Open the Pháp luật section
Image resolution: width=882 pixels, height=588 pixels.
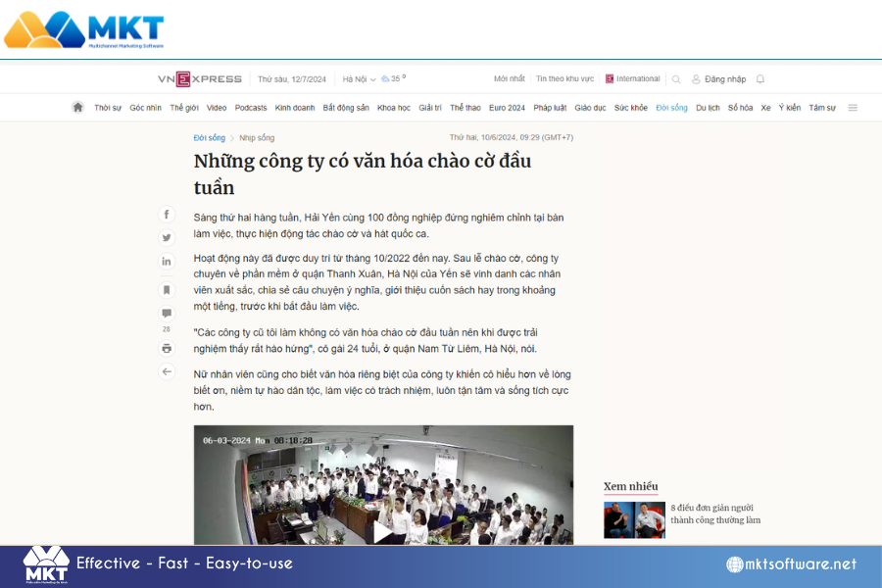(550, 108)
